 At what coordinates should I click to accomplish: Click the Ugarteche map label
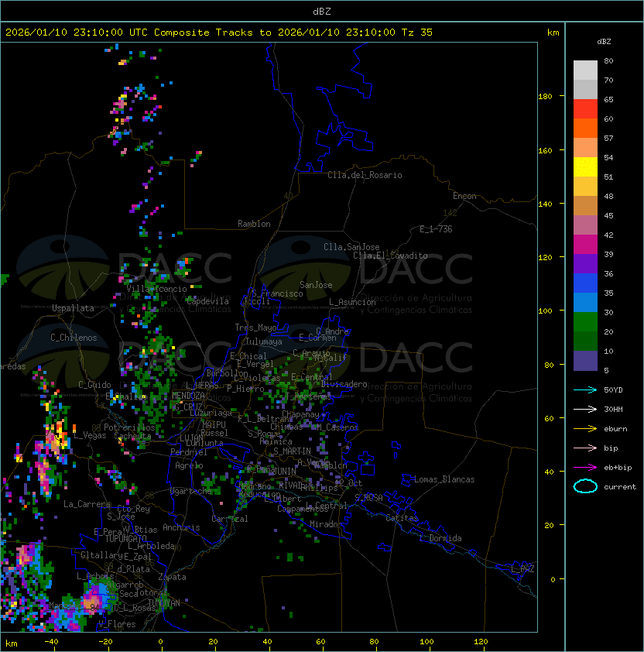tap(191, 491)
